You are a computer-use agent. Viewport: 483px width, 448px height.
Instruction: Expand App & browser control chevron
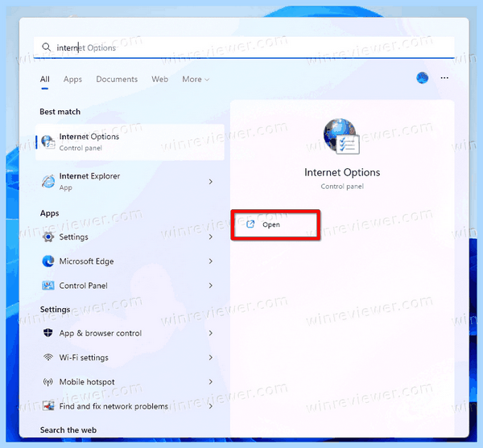211,333
